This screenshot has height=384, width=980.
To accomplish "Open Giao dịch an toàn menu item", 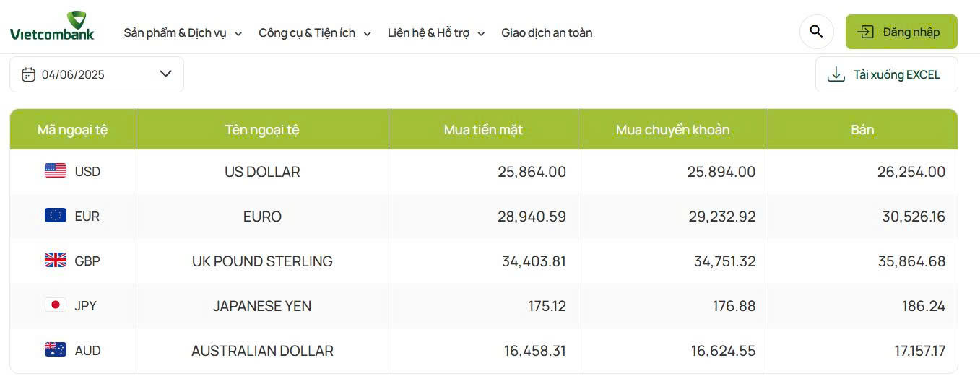I will (547, 32).
